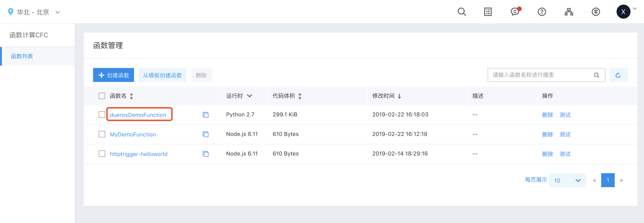Screen dimensions: 644x223
Task: Open the help question mark icon
Action: click(542, 12)
